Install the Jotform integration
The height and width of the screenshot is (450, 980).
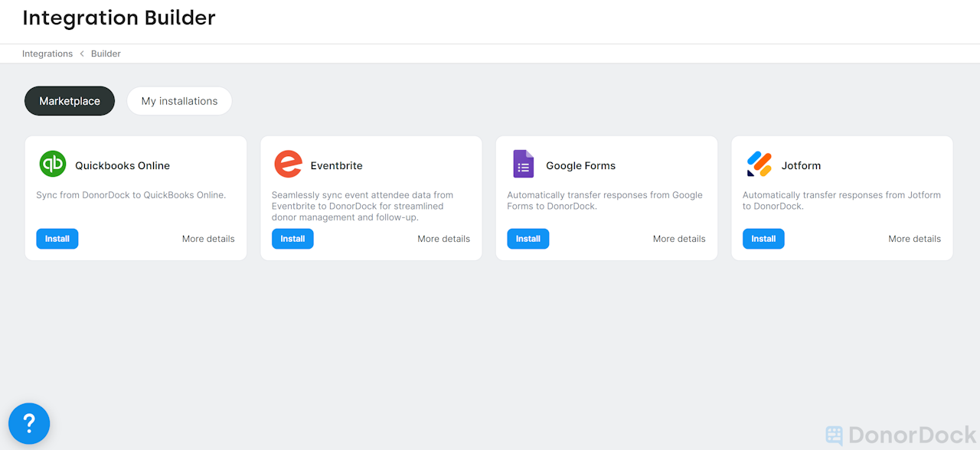tap(763, 238)
